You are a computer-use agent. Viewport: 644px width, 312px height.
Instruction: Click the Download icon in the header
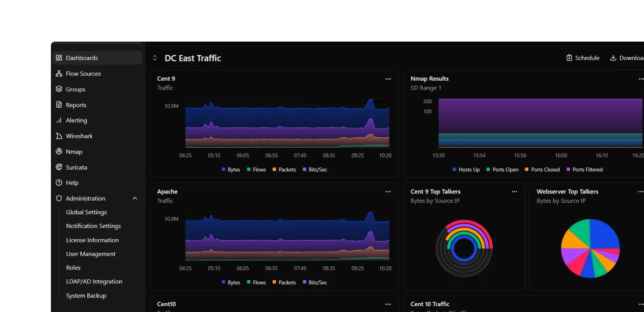tap(614, 58)
